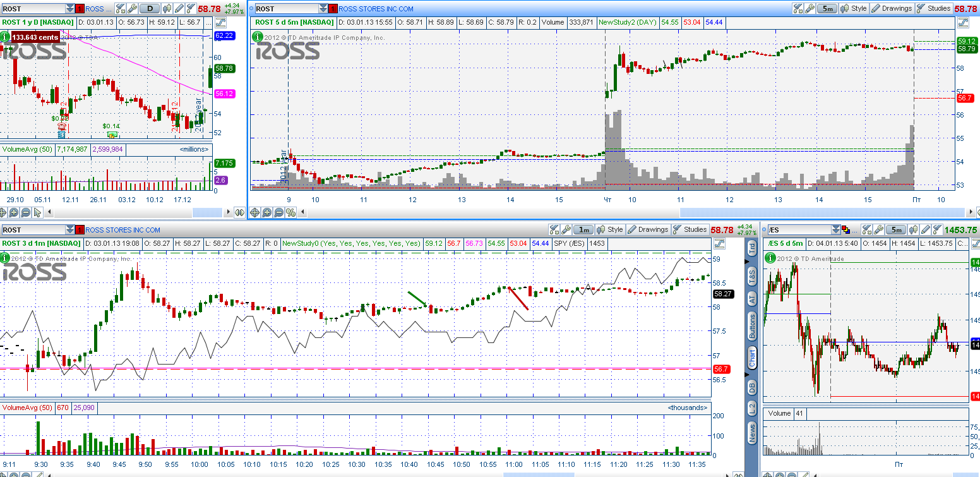Click info icon in ROST 3 d 1m chart

tap(5, 258)
